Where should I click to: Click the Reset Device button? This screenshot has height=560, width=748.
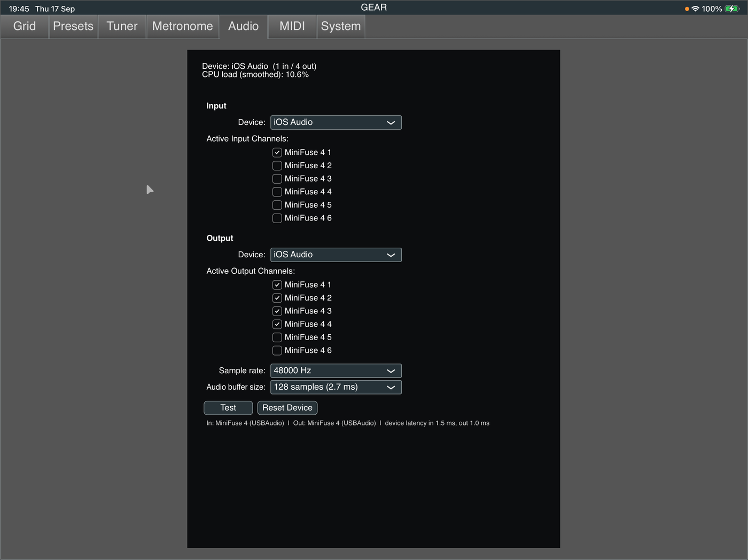pos(287,408)
